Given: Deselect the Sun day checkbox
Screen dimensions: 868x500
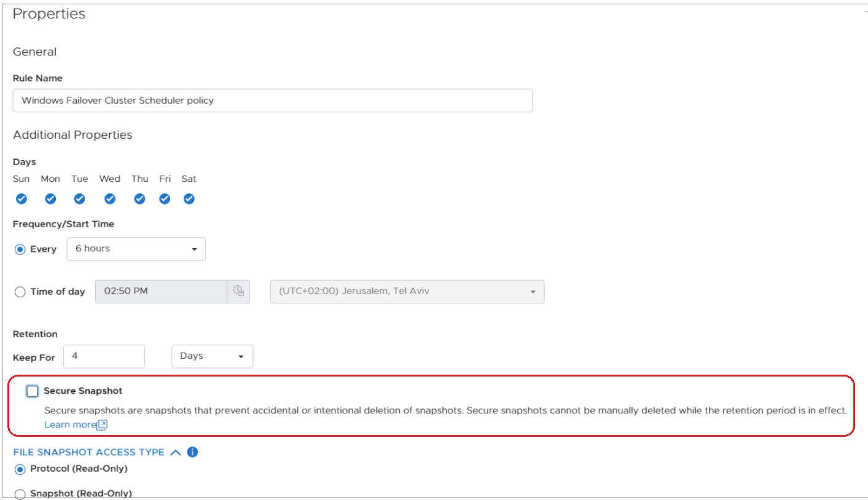Looking at the screenshot, I should pos(21,198).
